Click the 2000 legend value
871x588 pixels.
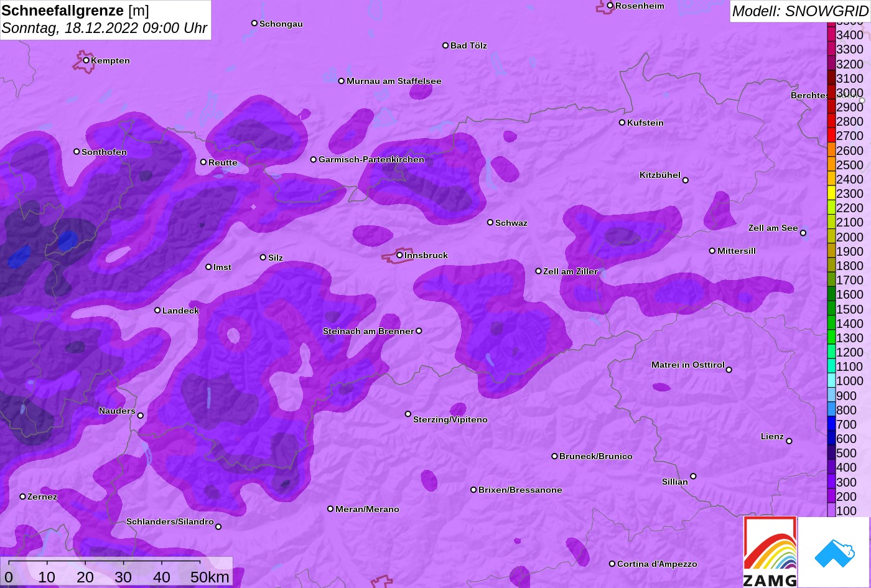point(850,237)
